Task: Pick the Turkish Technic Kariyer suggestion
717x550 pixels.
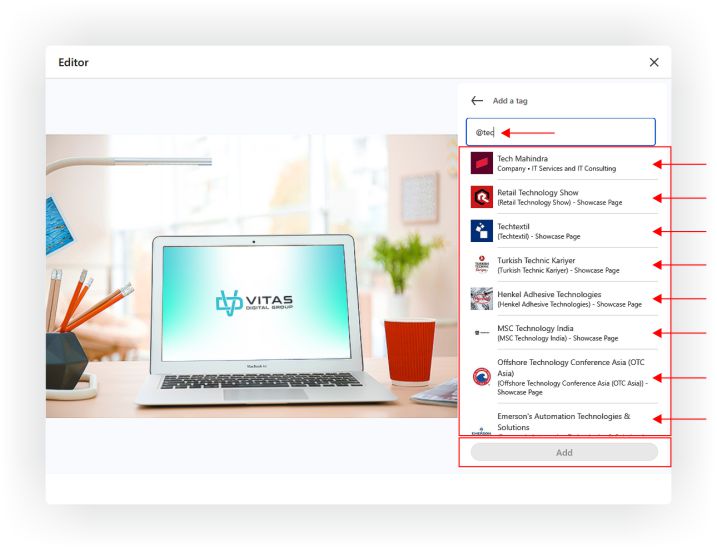Action: coord(564,265)
